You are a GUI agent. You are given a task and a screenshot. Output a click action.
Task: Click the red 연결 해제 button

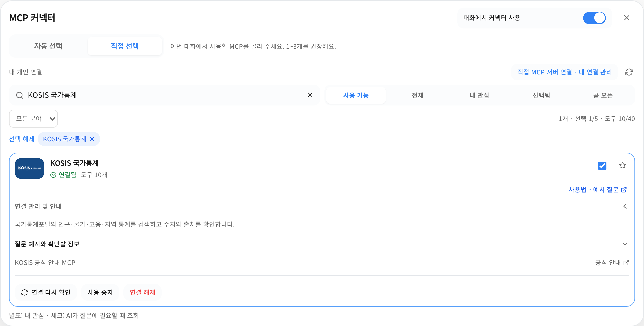click(x=142, y=292)
